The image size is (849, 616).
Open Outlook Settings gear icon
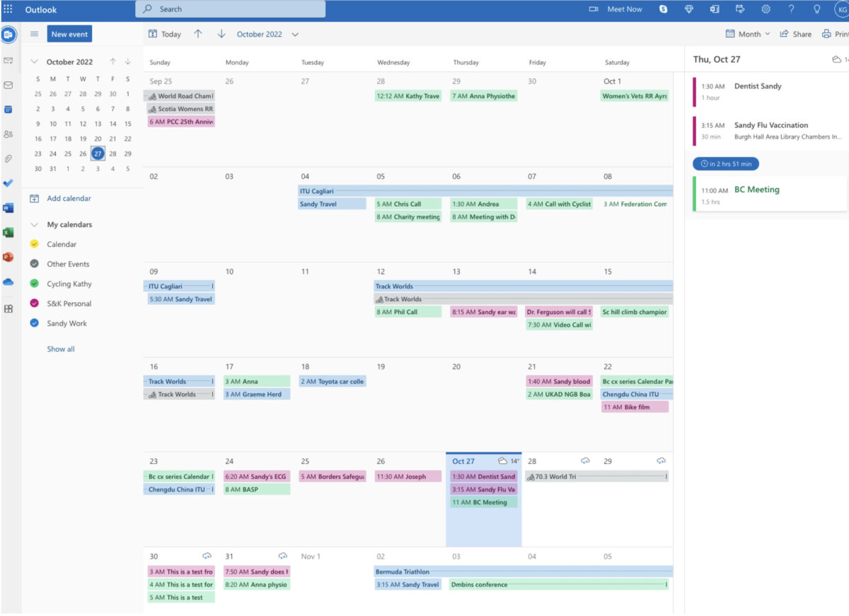point(765,9)
